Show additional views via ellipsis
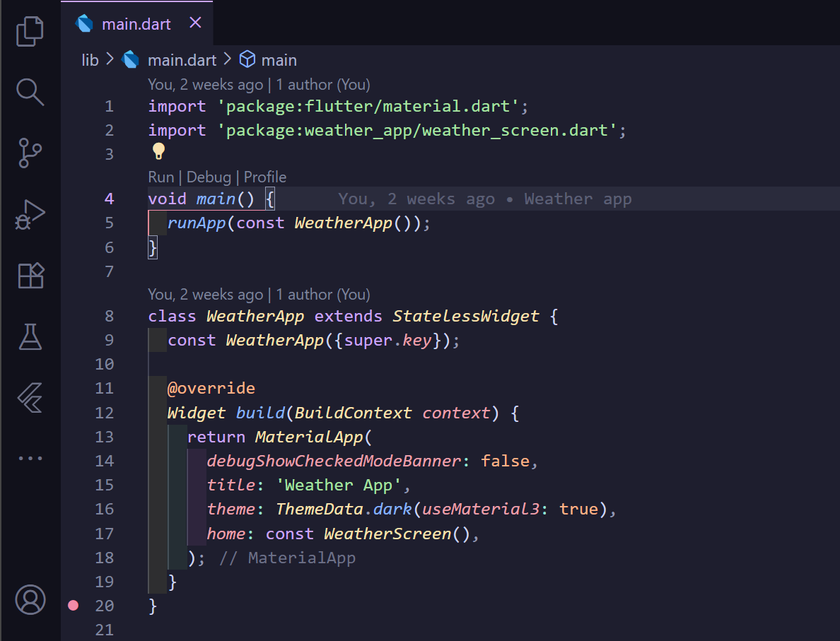840x641 pixels. [30, 459]
